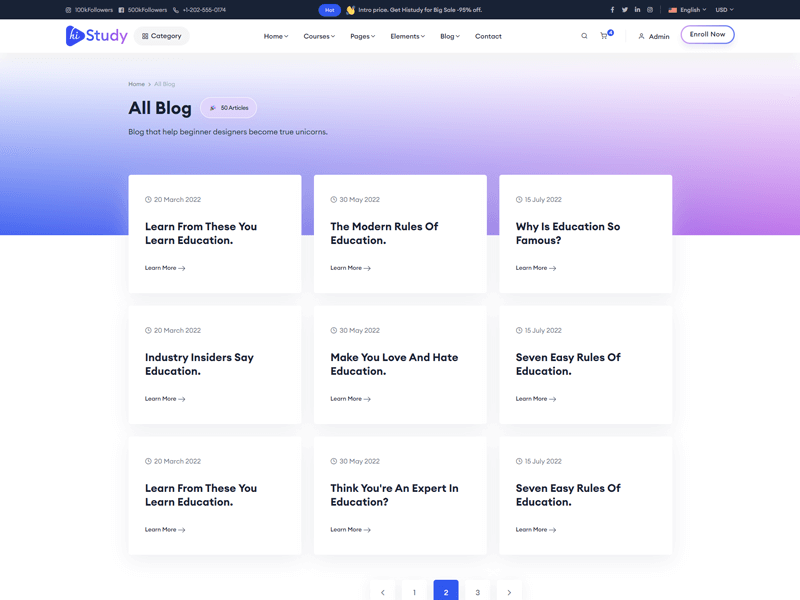Screen dimensions: 800x600
Task: Click the LinkedIn icon in header
Action: [x=637, y=10]
